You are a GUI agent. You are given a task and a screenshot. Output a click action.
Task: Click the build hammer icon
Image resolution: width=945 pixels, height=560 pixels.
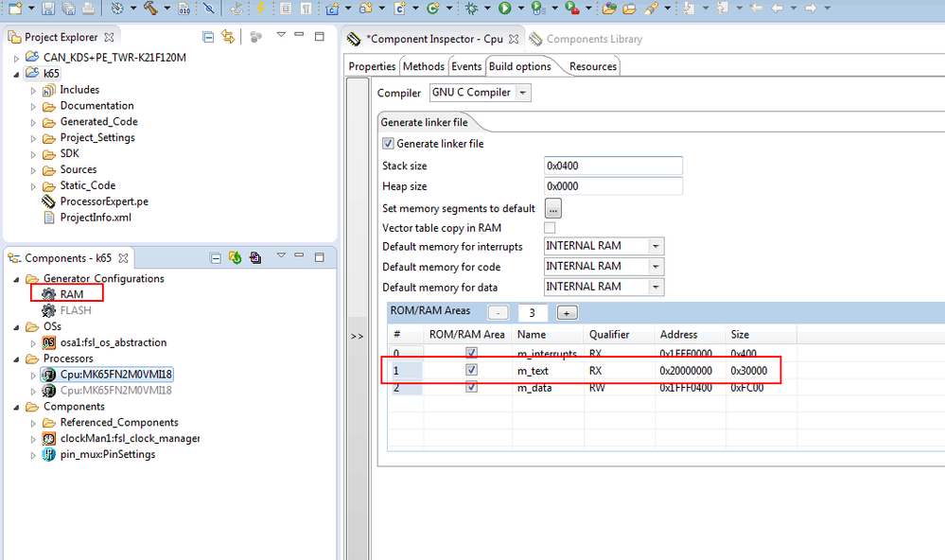pyautogui.click(x=150, y=8)
